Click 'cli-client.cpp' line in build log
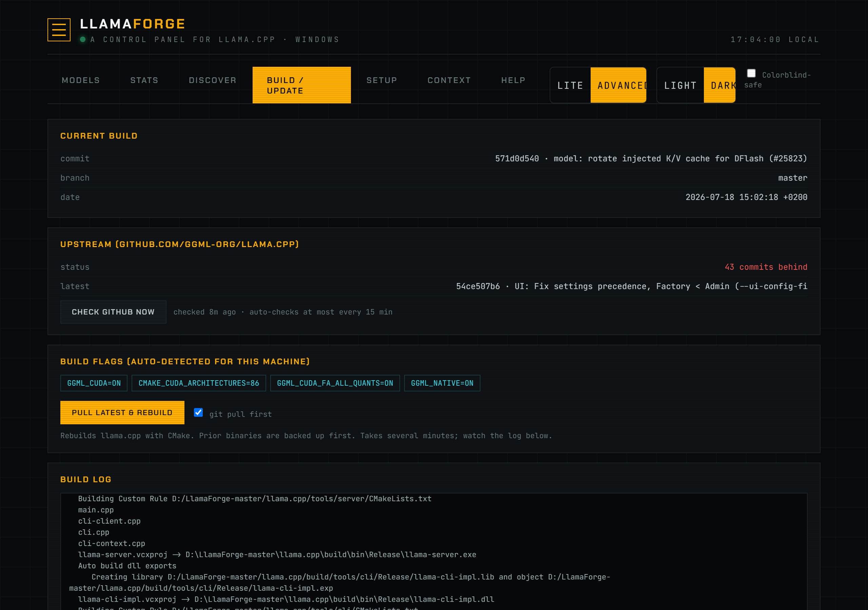The image size is (868, 610). pyautogui.click(x=109, y=521)
